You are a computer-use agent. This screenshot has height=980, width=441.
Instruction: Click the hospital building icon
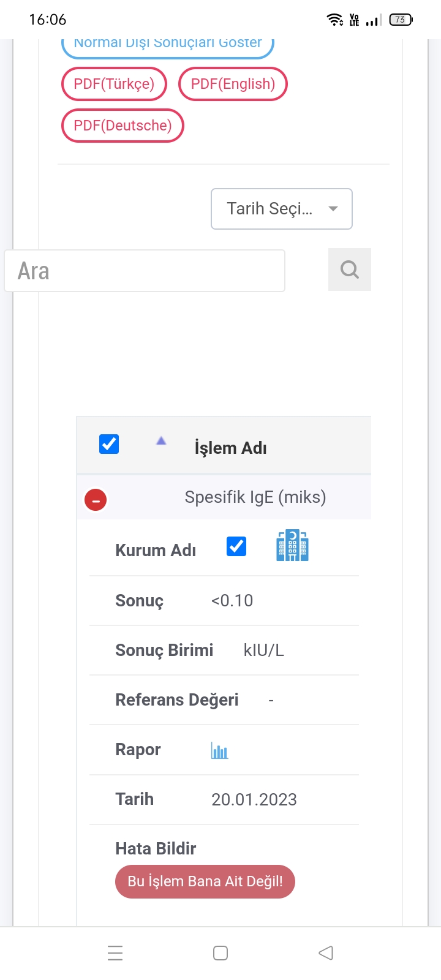click(292, 546)
